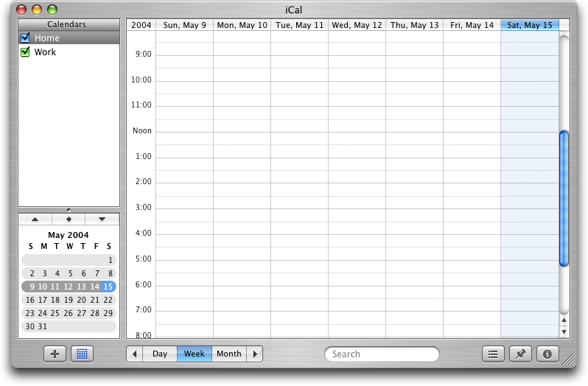The image size is (588, 386).
Task: Click the sidebar split divider handle
Action: click(69, 210)
